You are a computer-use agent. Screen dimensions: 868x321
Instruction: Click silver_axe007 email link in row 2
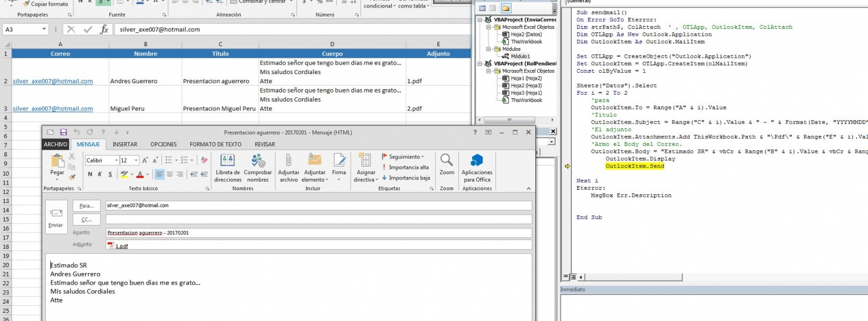click(x=53, y=81)
